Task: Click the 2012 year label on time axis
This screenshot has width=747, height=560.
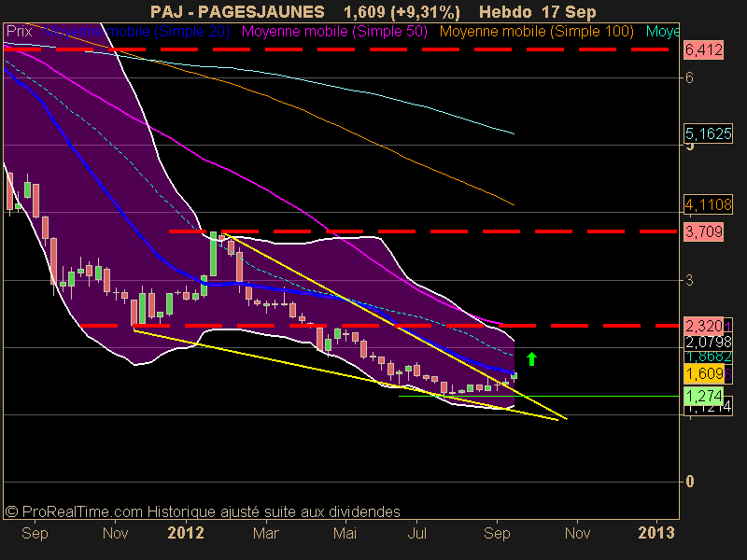Action: click(x=186, y=533)
